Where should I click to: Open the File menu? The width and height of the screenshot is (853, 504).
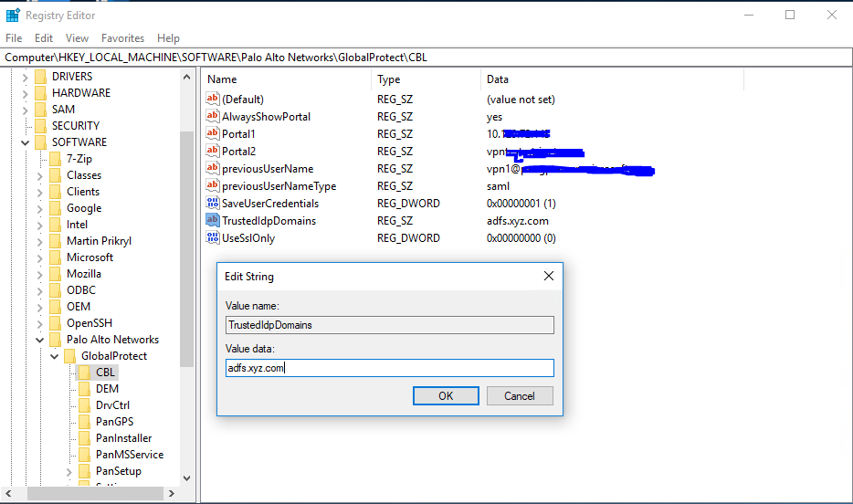pos(14,38)
